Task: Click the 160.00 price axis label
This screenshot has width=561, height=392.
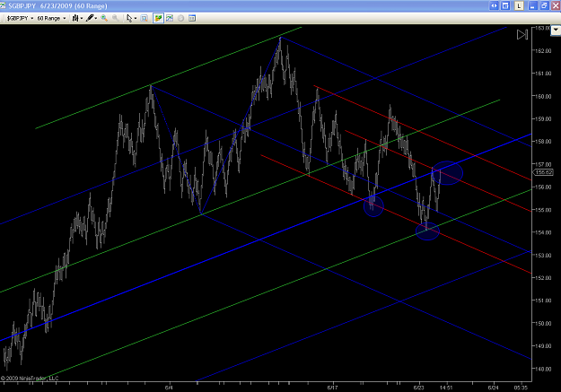Action: (x=543, y=96)
